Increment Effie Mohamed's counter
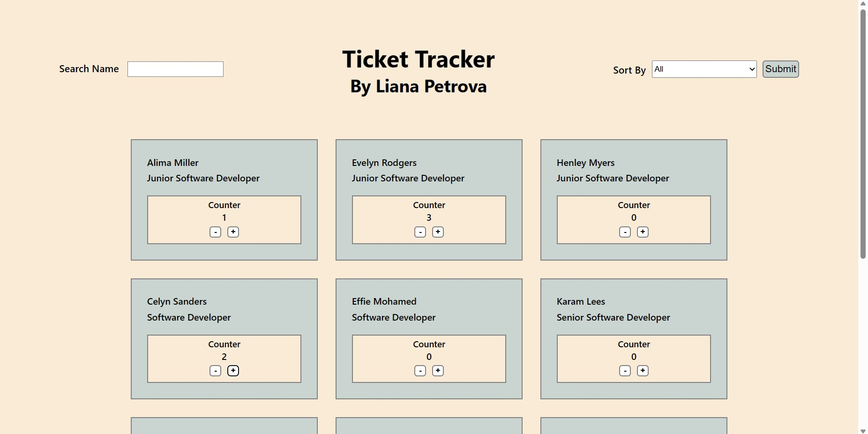 (x=438, y=370)
